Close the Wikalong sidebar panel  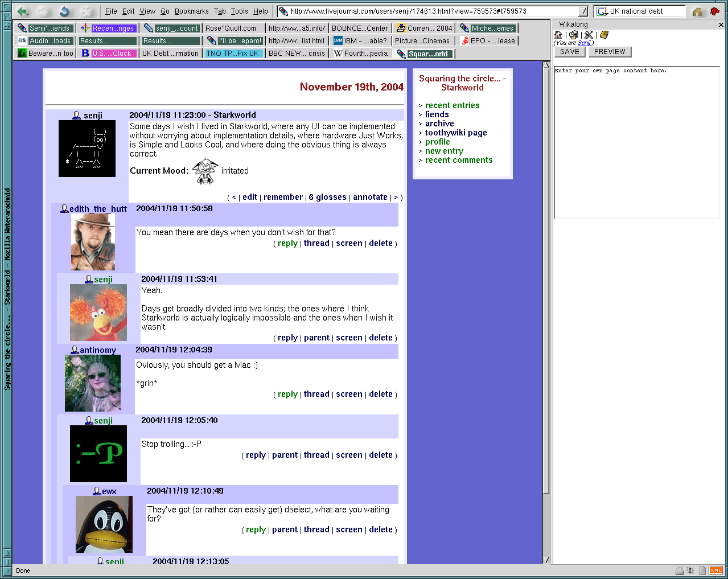tap(721, 24)
